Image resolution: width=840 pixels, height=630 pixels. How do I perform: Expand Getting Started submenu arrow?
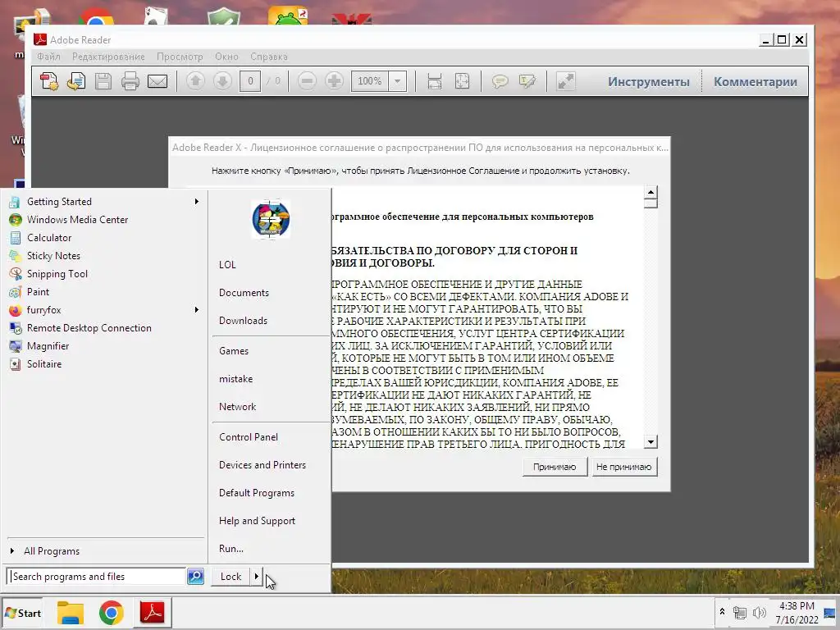(x=197, y=202)
